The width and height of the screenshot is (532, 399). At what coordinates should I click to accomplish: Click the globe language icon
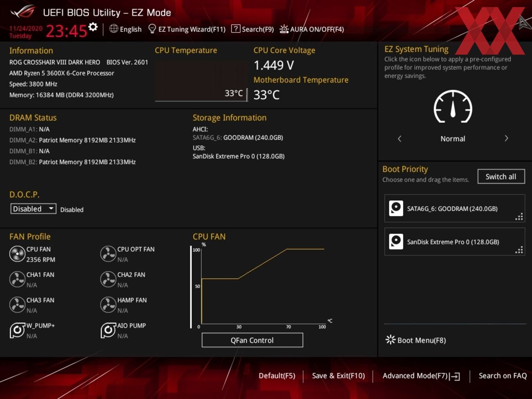(113, 29)
